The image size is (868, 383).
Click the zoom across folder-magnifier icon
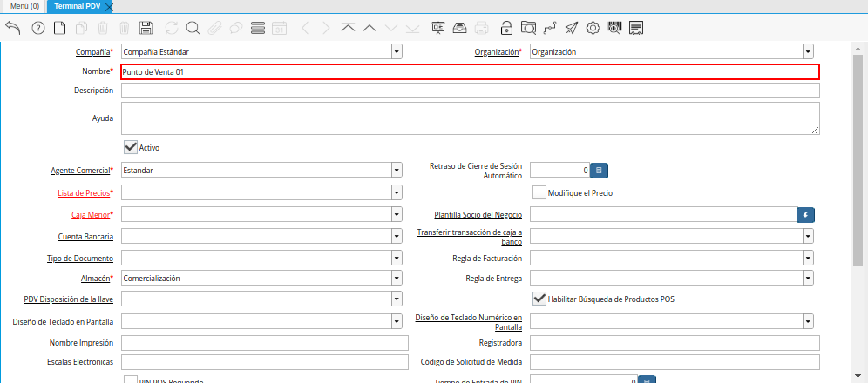(529, 28)
